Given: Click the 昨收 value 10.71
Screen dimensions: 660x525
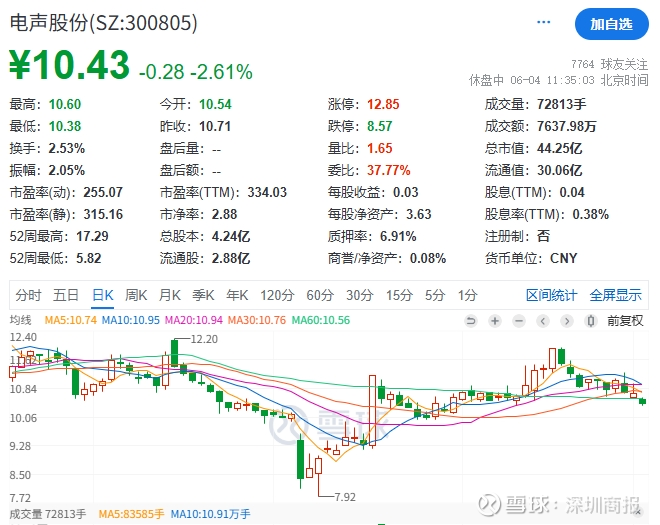Looking at the screenshot, I should point(215,126).
